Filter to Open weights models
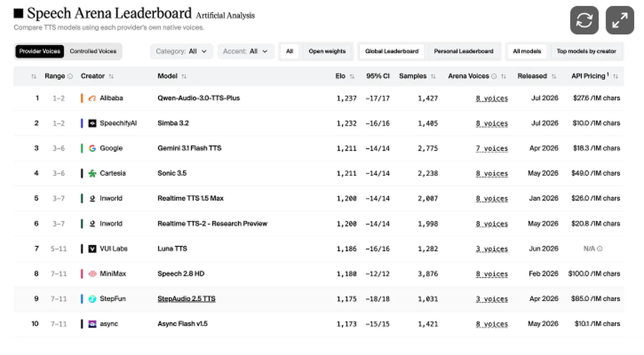This screenshot has height=355, width=644. (327, 52)
